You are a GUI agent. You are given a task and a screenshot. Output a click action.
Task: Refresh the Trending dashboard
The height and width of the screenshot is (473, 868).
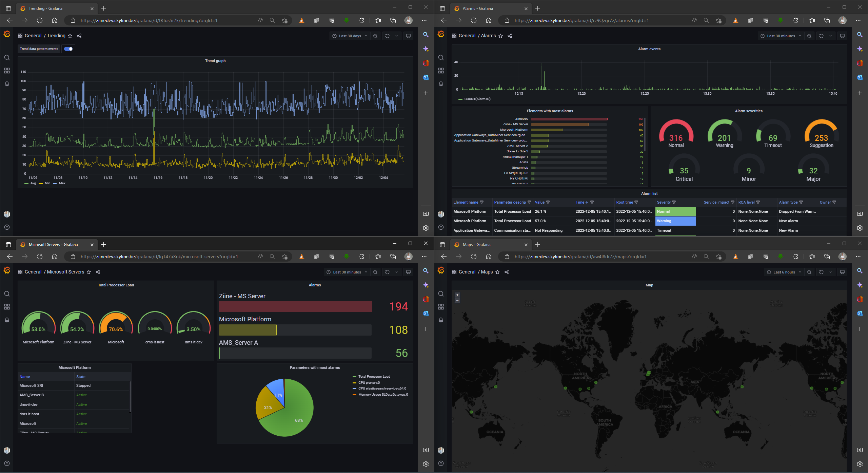[x=387, y=36]
